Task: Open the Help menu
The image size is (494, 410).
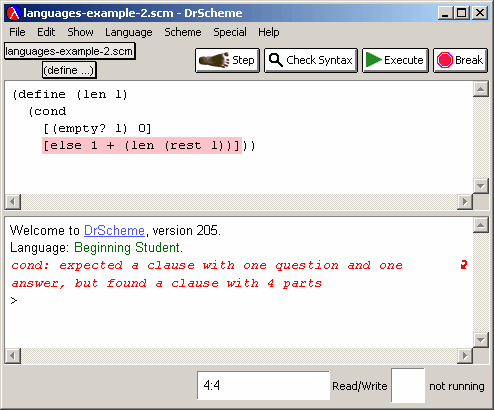Action: (x=269, y=32)
